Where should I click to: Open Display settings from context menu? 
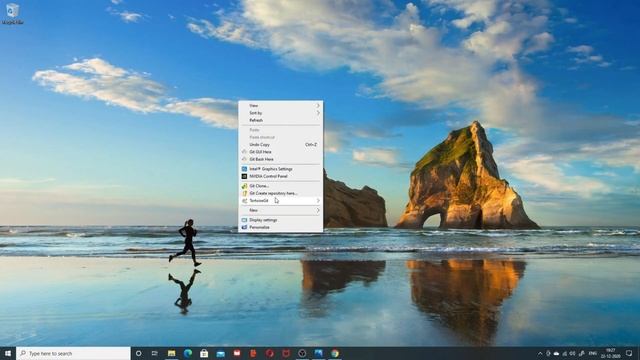pyautogui.click(x=280, y=220)
